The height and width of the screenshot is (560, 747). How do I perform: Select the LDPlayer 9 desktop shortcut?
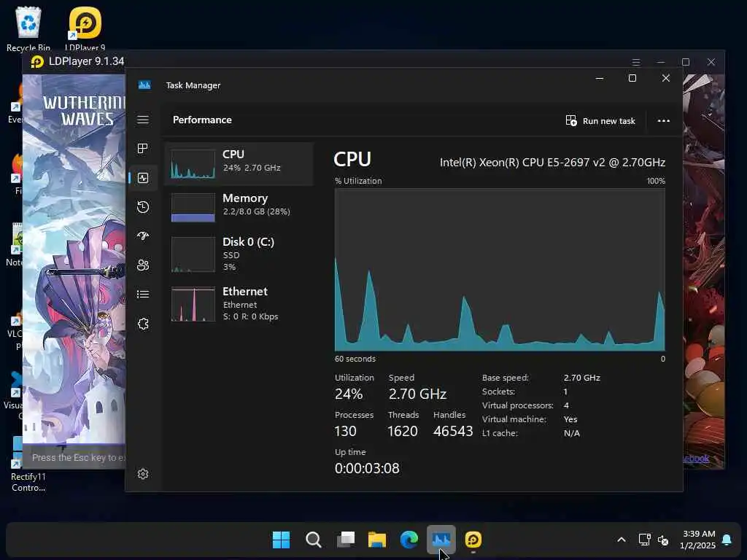[85, 28]
